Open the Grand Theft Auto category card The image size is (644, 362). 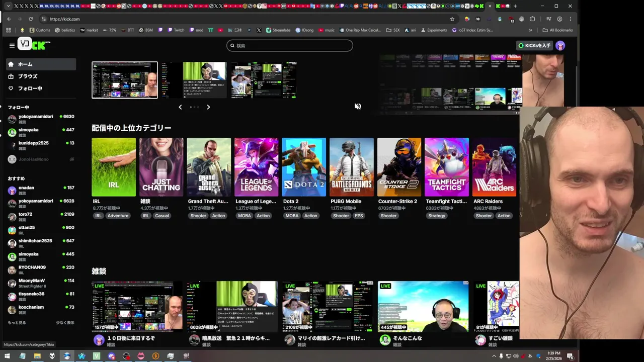click(x=209, y=167)
